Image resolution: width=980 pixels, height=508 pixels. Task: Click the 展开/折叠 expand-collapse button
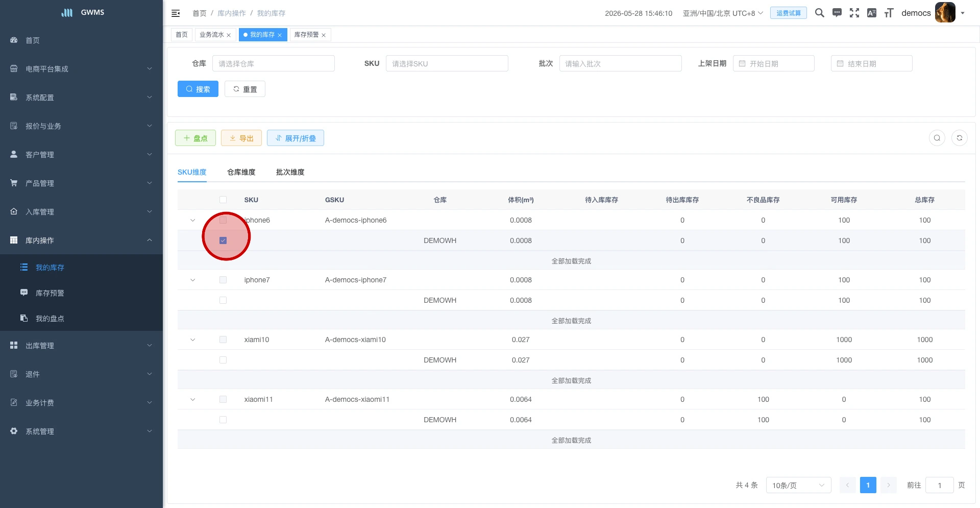(x=296, y=138)
